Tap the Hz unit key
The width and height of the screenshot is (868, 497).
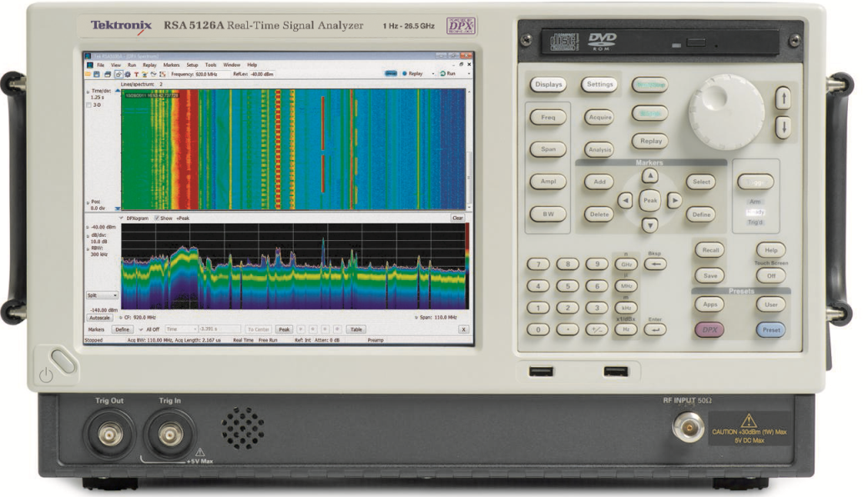click(x=626, y=329)
